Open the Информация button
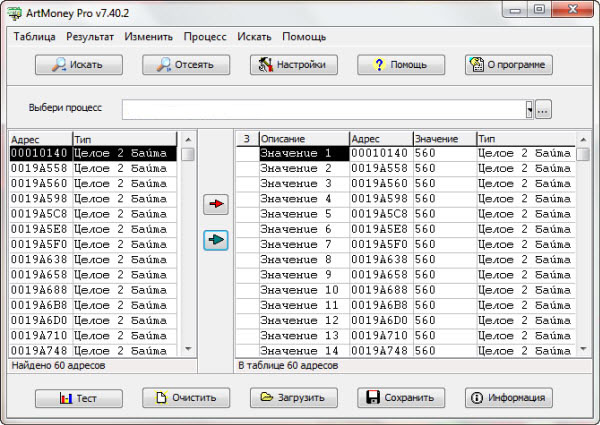 pos(508,397)
